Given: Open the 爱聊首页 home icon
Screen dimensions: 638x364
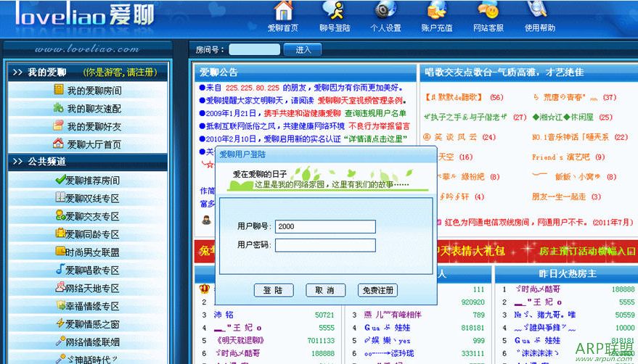Looking at the screenshot, I should [x=284, y=11].
